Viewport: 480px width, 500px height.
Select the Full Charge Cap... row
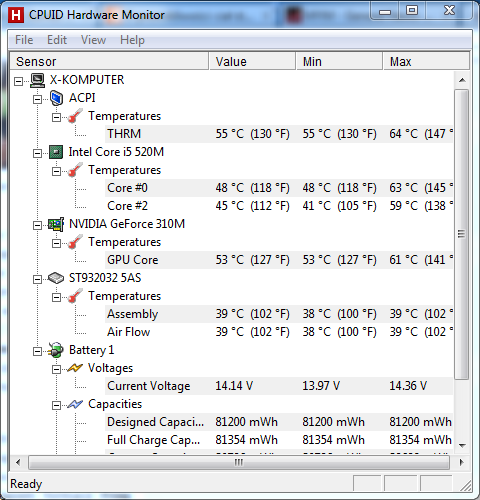[279, 440]
